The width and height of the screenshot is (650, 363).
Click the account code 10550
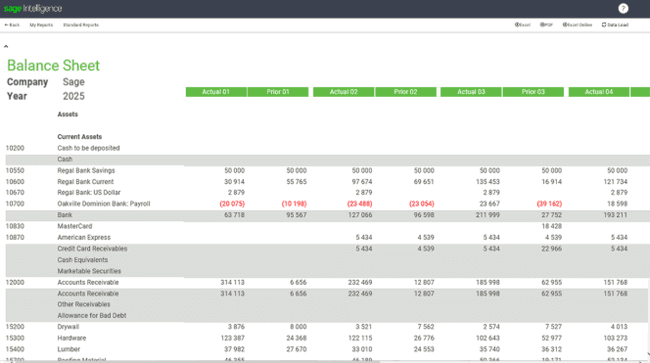point(15,170)
